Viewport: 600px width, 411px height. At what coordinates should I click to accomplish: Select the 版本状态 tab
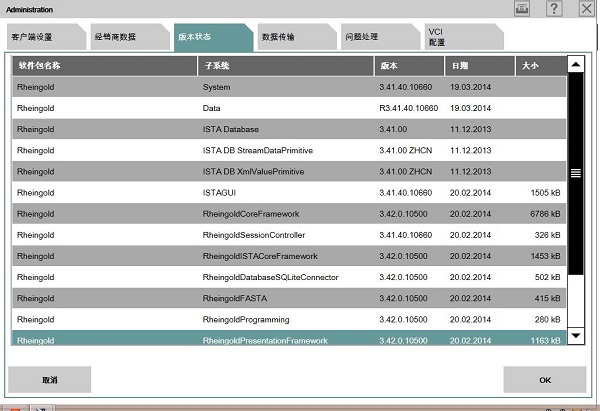click(x=213, y=37)
